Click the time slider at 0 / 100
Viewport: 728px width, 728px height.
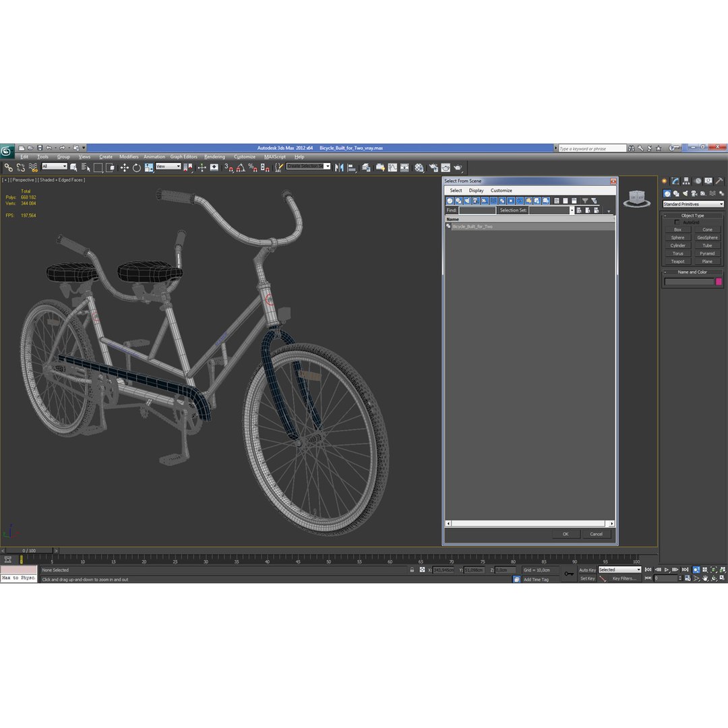[29, 551]
